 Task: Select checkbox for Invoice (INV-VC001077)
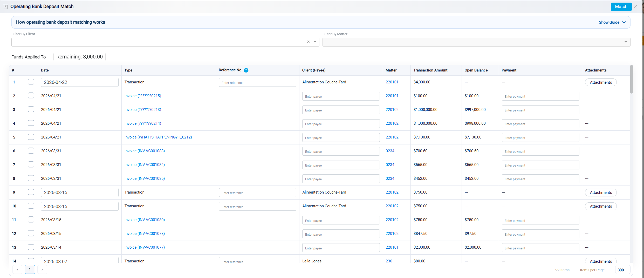click(31, 247)
